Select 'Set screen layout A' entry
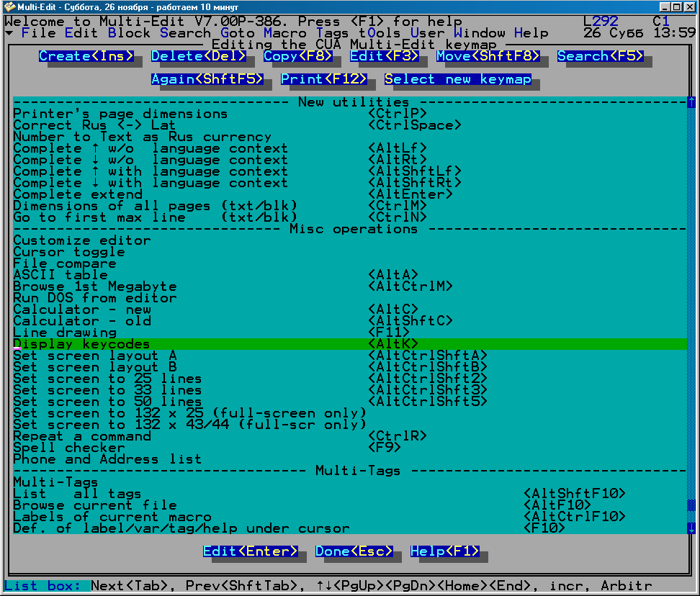Viewport: 700px width, 596px height. coord(350,356)
